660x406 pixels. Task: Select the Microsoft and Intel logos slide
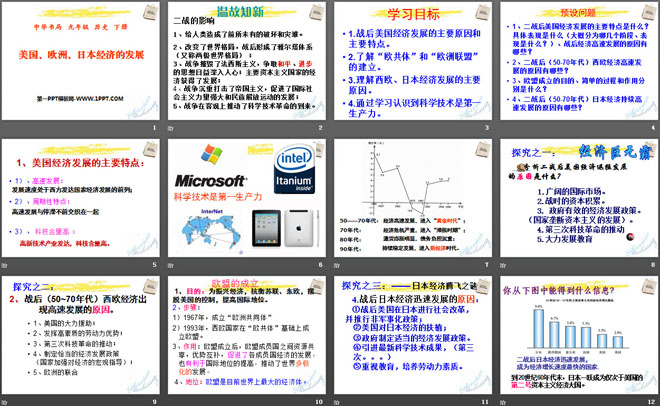pyautogui.click(x=247, y=198)
